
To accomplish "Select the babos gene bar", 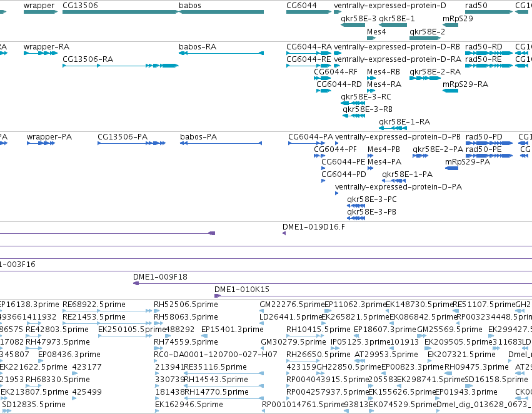I will [221, 12].
